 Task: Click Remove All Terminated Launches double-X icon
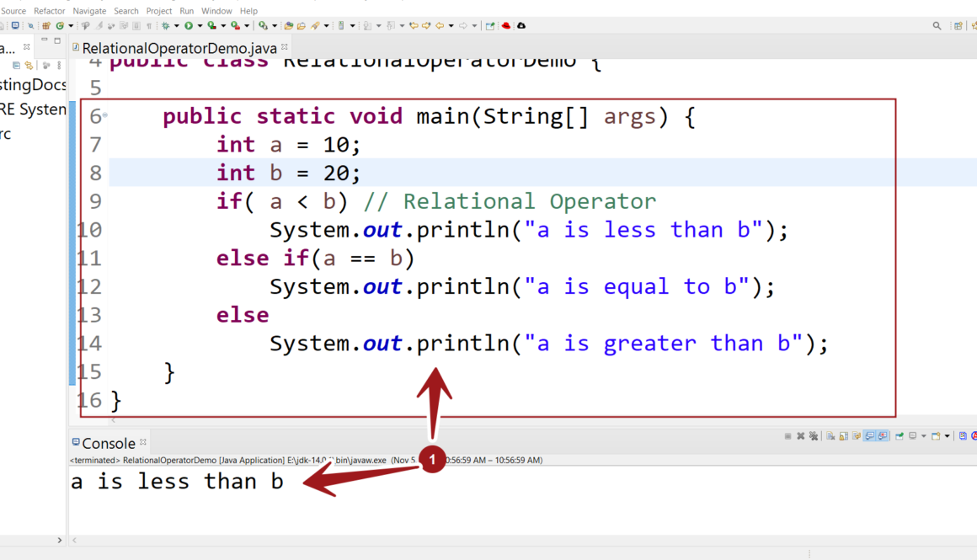point(813,436)
